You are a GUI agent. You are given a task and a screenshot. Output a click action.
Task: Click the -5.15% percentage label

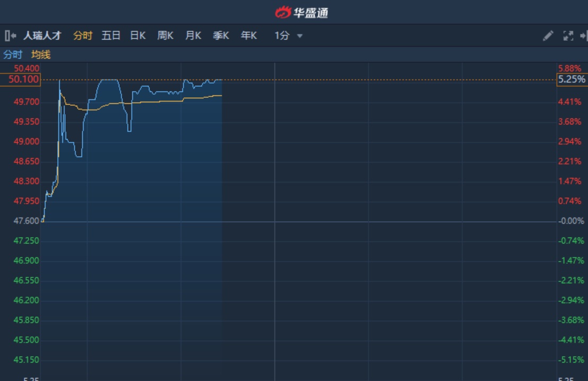coord(571,360)
